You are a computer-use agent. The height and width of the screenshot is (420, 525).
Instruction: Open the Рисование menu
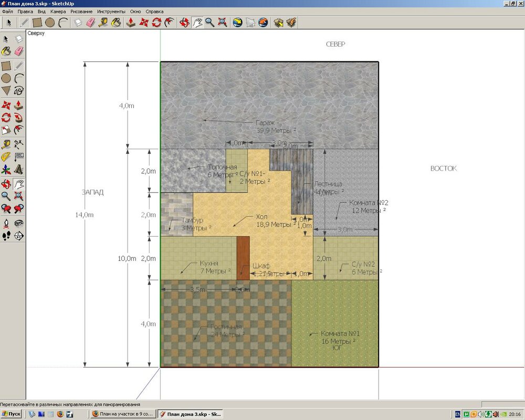pos(81,11)
